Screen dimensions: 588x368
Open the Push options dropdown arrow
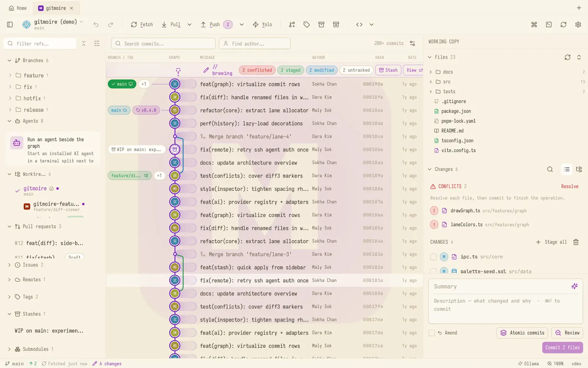[241, 25]
